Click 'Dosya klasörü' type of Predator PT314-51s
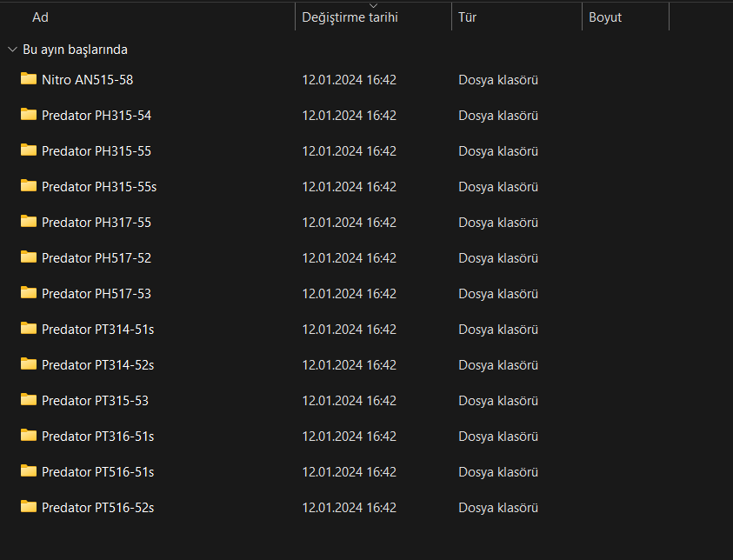The image size is (733, 560). (x=498, y=330)
